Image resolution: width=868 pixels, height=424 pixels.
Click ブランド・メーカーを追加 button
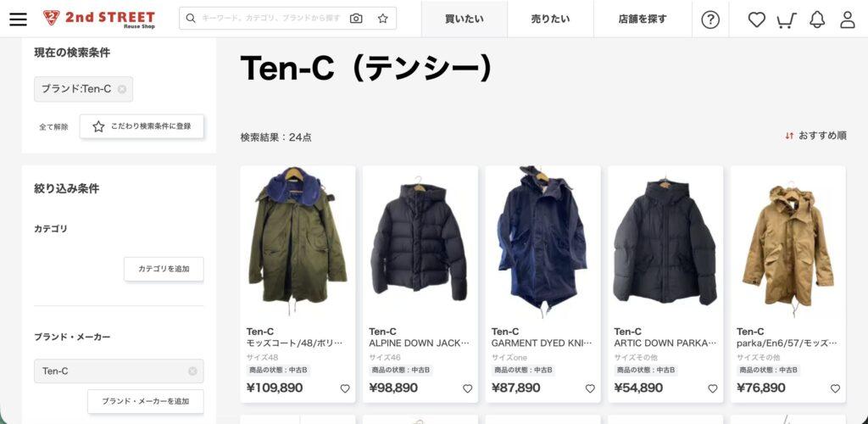[x=146, y=401]
